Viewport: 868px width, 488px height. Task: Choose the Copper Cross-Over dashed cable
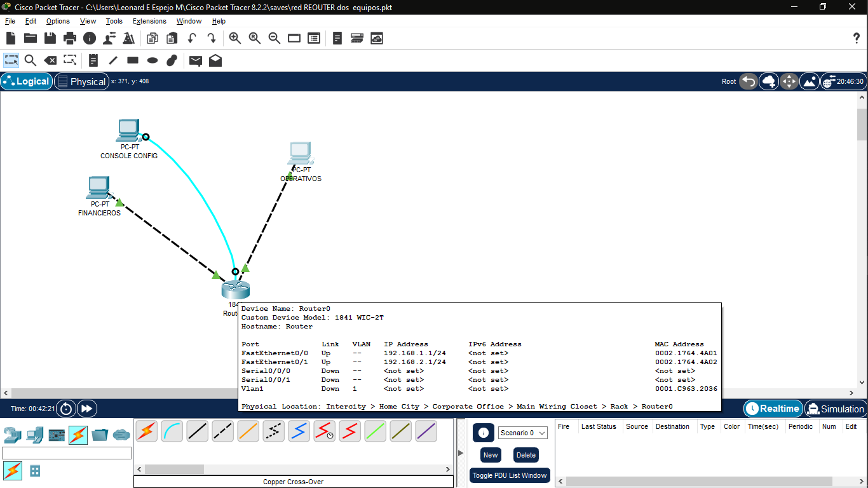tap(223, 431)
